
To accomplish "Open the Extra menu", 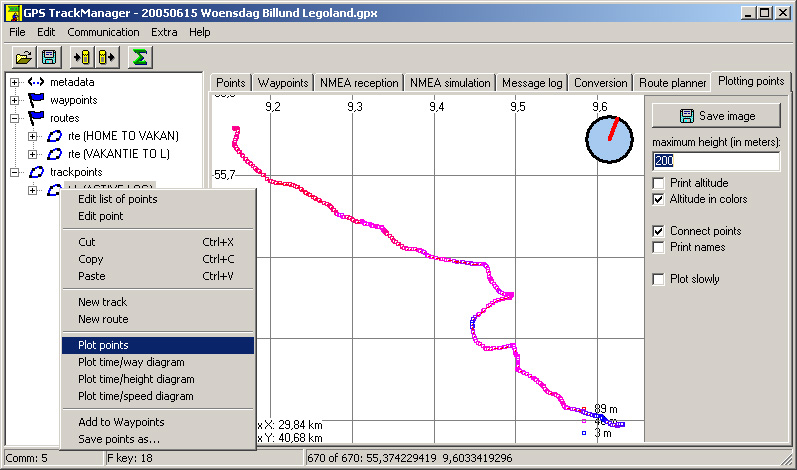I will [164, 32].
